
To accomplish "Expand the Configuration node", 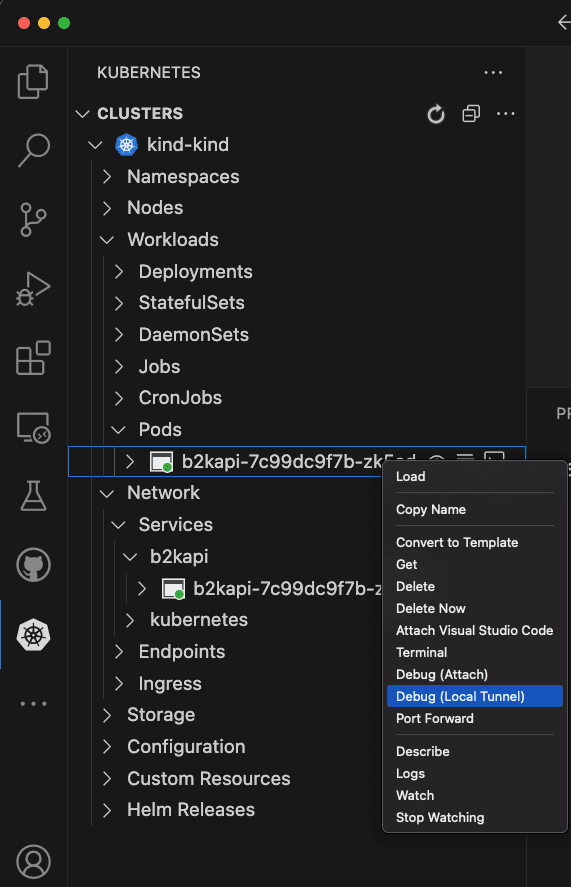I will [107, 747].
